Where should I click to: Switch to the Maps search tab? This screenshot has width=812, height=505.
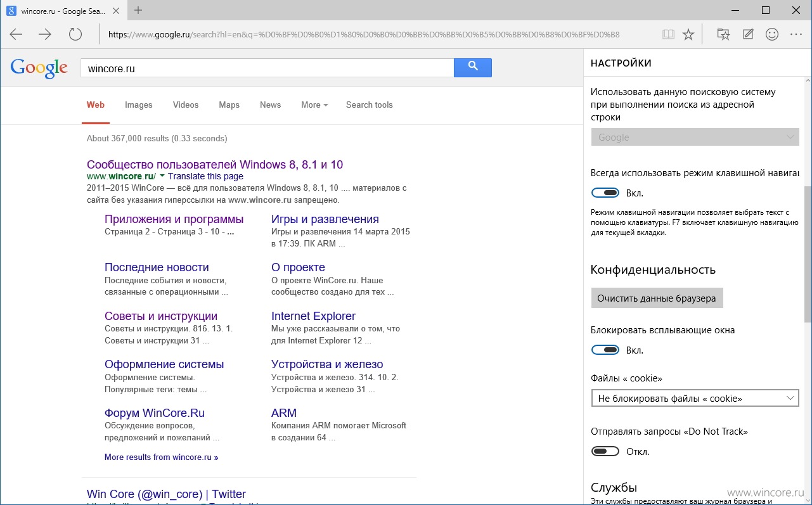(229, 105)
